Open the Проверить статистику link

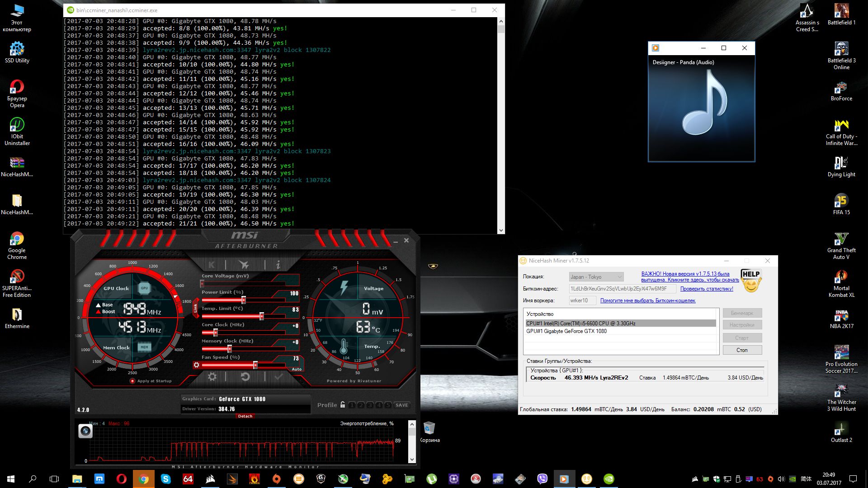click(707, 289)
